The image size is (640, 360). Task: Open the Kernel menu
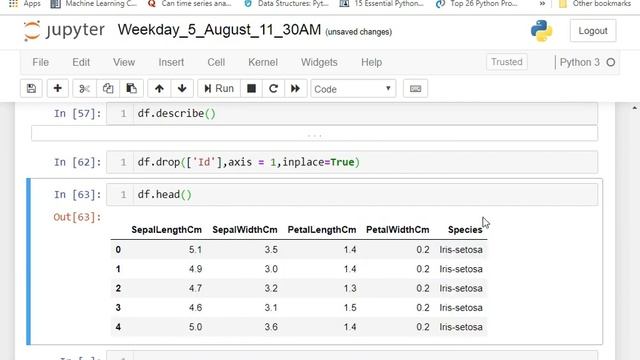coord(263,62)
